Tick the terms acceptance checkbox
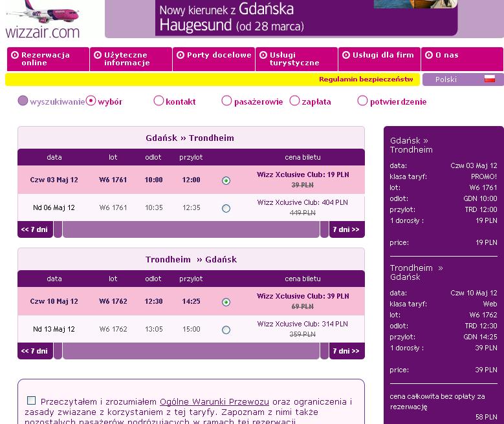This screenshot has height=424, width=504. (x=31, y=400)
